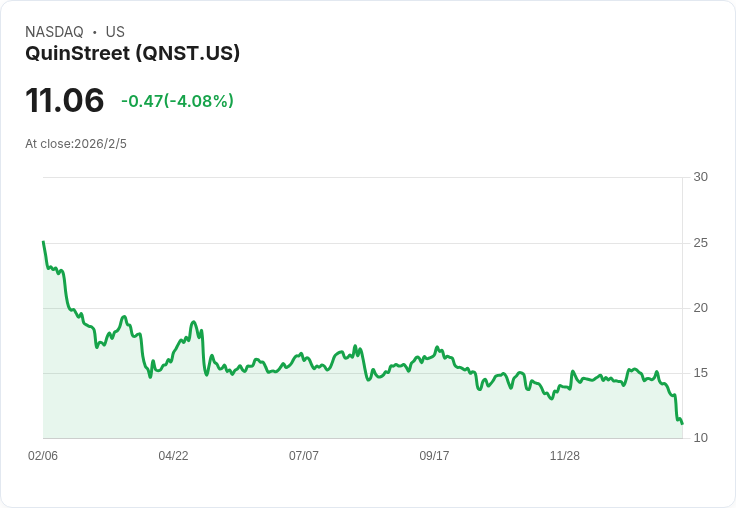Click the 25 price axis label
This screenshot has width=736, height=508.
pos(700,243)
